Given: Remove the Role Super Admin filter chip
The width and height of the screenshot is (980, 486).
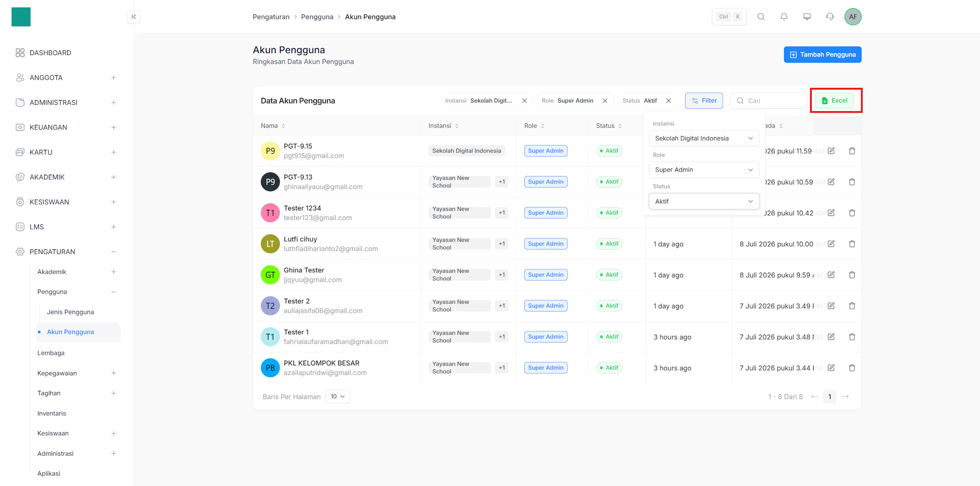Looking at the screenshot, I should [x=605, y=101].
